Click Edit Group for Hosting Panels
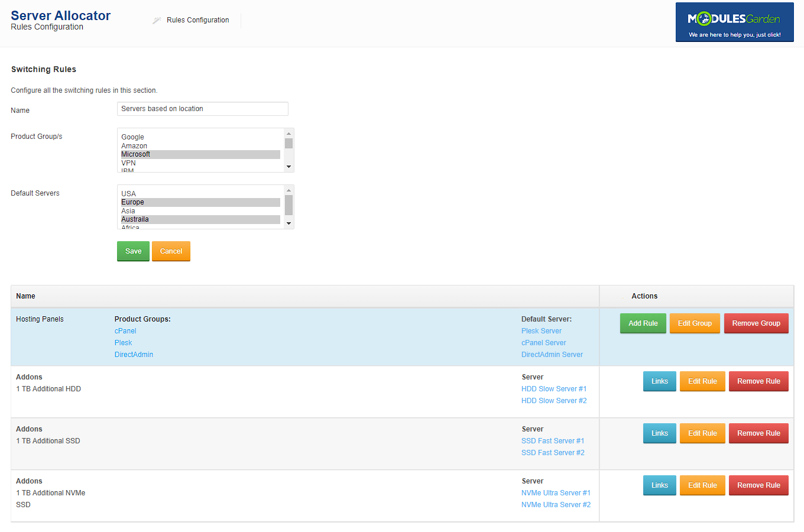Screen dimensions: 804x532 pyautogui.click(x=694, y=323)
